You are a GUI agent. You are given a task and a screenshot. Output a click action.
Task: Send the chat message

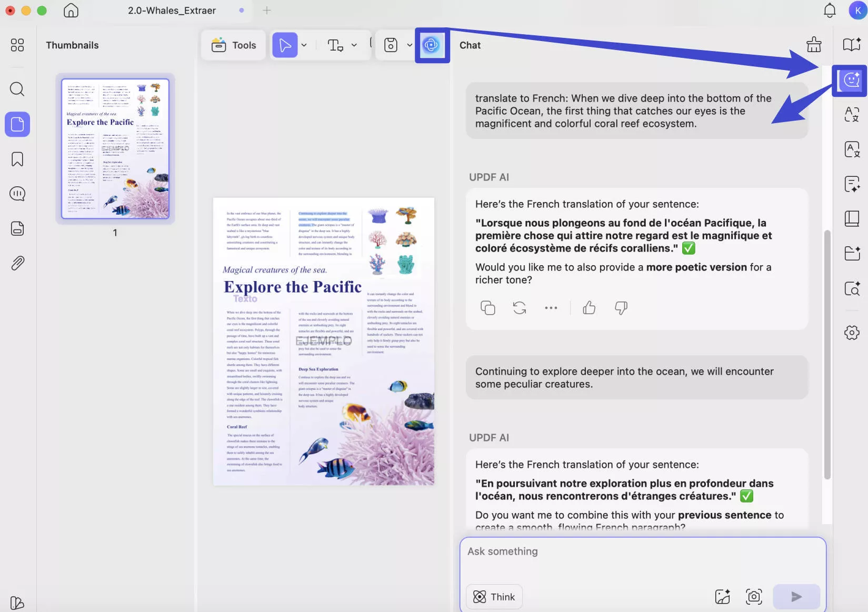click(x=796, y=597)
